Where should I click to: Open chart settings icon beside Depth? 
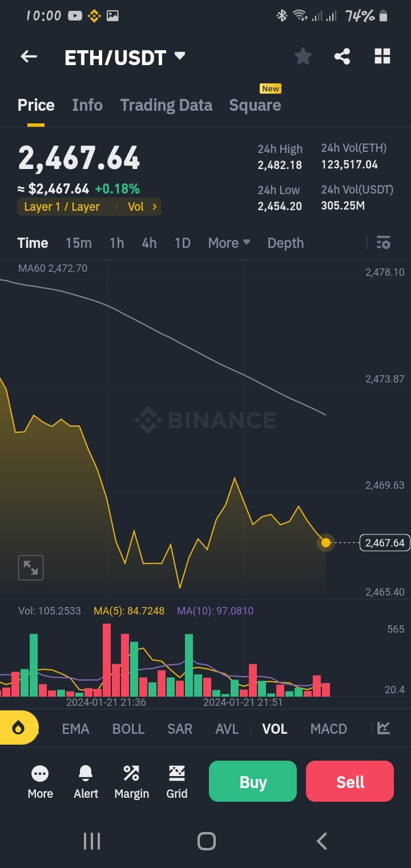[383, 243]
